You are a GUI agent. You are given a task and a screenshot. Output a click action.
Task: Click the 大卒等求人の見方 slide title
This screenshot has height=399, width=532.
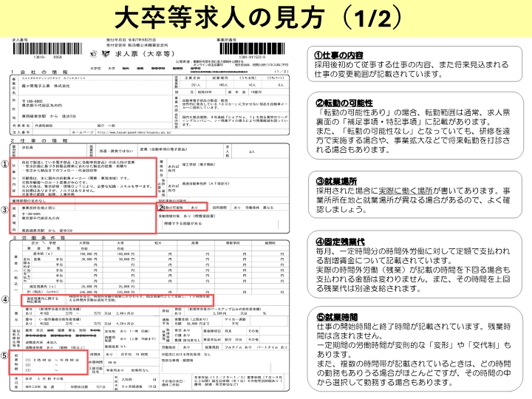pyautogui.click(x=259, y=18)
